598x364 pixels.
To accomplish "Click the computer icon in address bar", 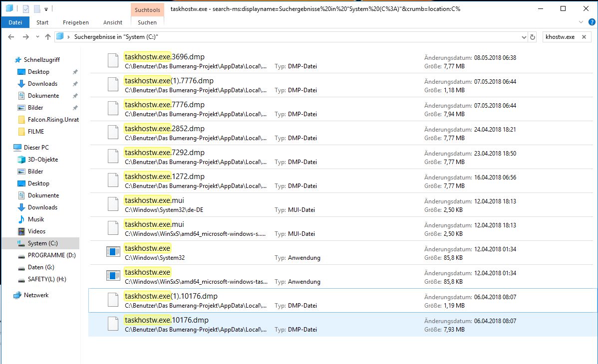I will [60, 36].
